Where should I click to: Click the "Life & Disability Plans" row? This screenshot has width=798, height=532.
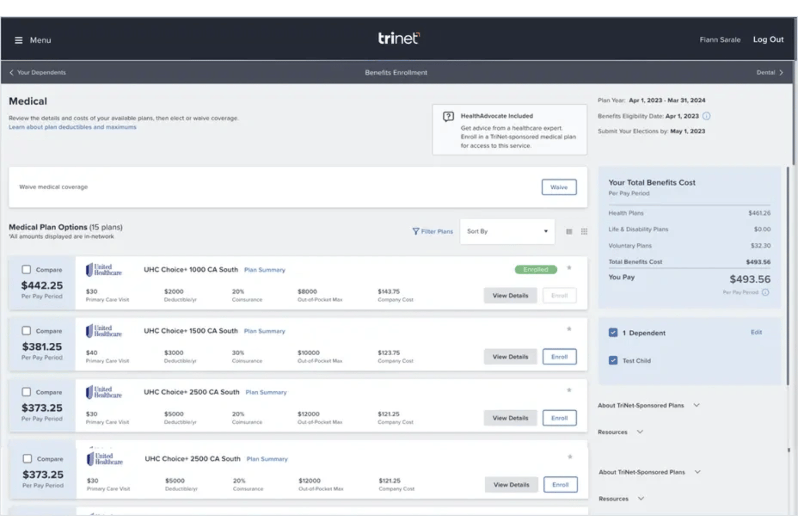690,229
